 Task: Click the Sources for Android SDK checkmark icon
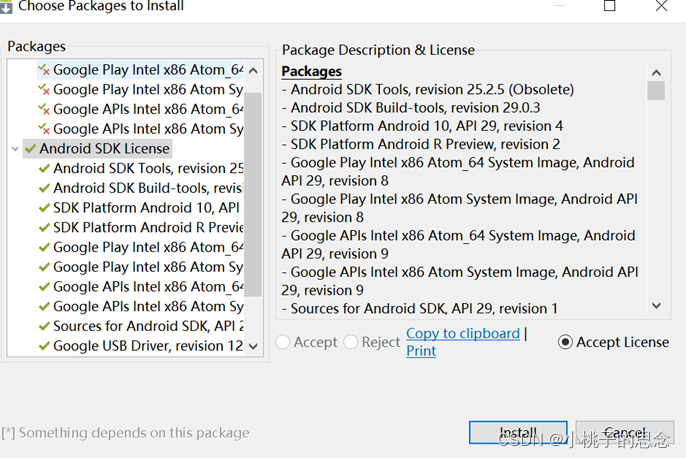coord(44,326)
